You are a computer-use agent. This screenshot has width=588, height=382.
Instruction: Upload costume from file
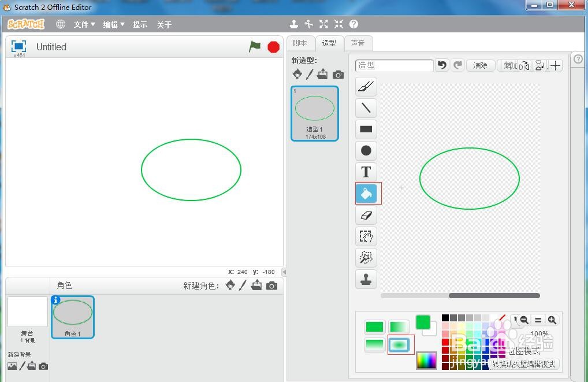322,74
